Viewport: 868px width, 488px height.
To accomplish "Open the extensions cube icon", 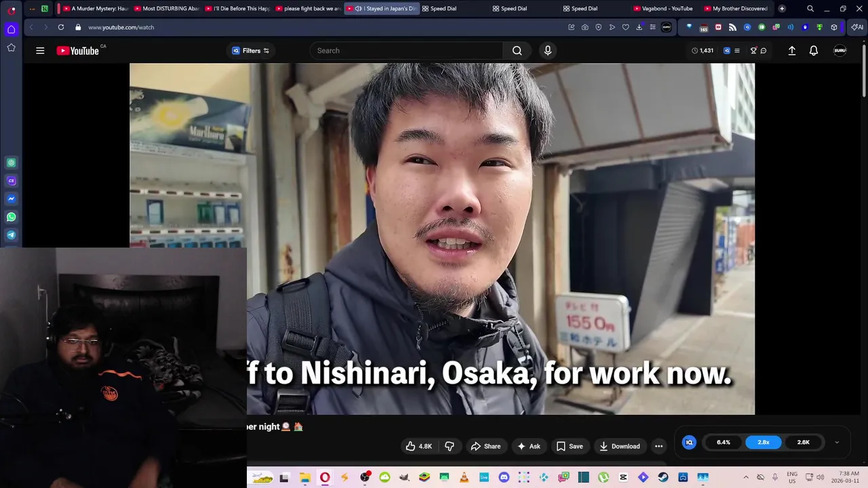I will (x=834, y=27).
